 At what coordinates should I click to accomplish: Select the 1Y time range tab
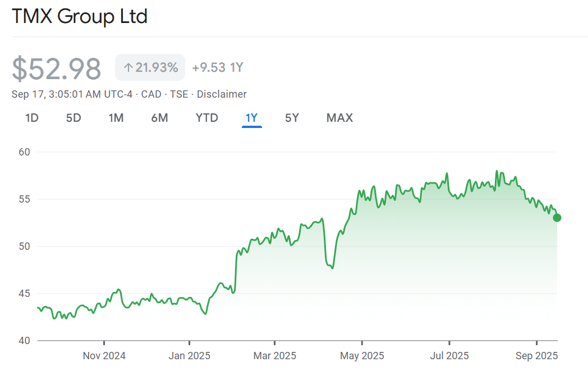click(x=251, y=118)
